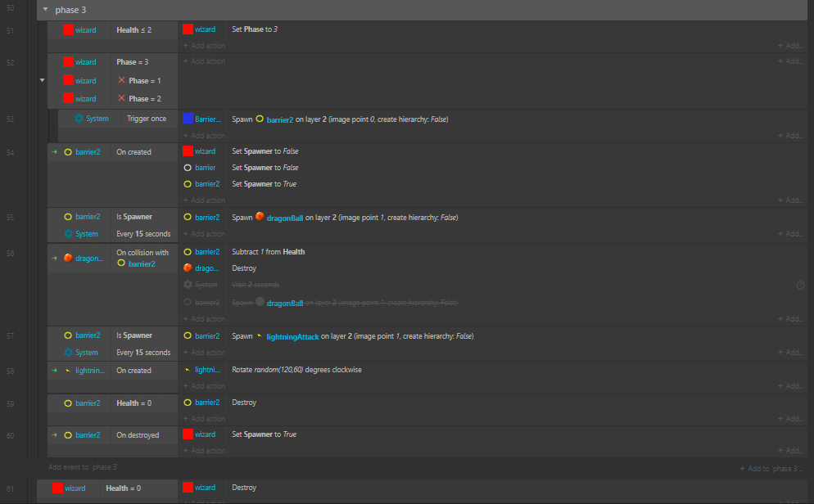Click 'Add event to phase 3' link
This screenshot has height=504, width=814.
tap(84, 467)
